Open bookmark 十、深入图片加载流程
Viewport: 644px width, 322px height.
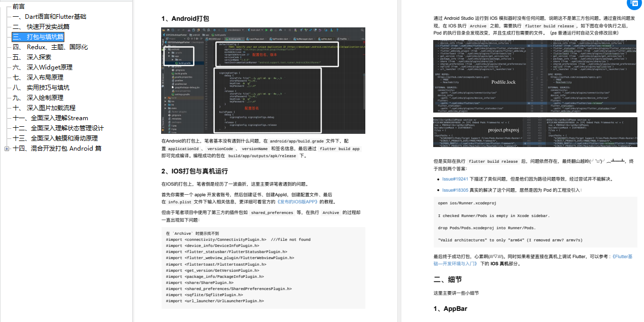pos(44,108)
